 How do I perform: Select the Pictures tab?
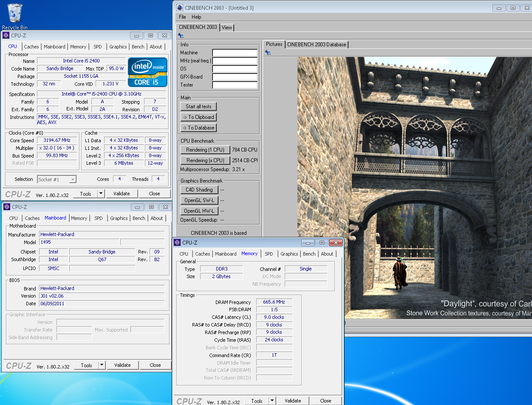click(274, 44)
